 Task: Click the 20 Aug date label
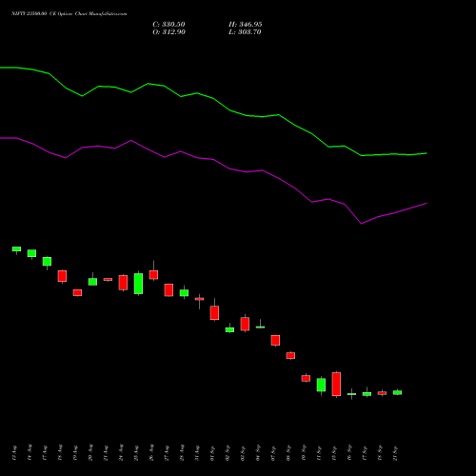[90, 452]
